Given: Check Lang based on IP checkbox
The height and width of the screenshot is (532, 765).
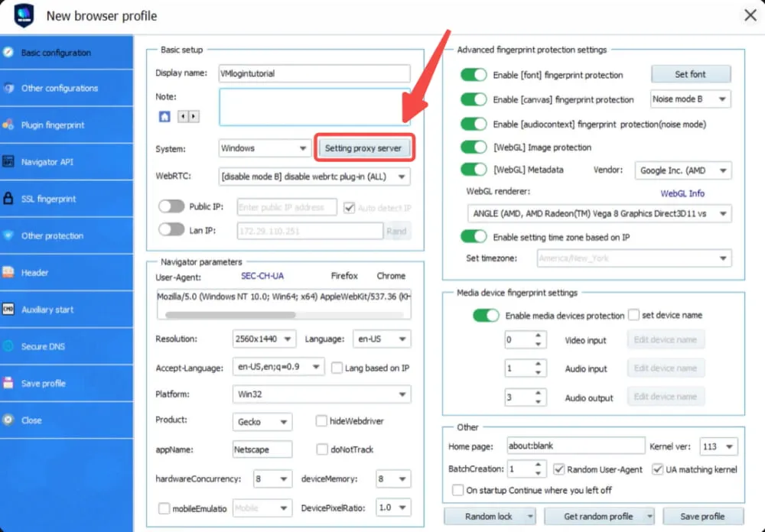Looking at the screenshot, I should coord(337,368).
